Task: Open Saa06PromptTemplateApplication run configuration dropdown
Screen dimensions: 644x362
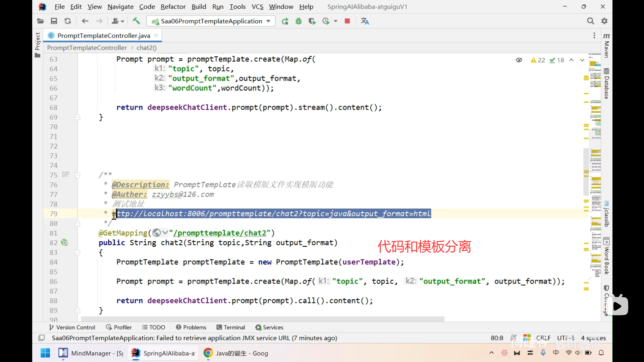Action: 211,21
